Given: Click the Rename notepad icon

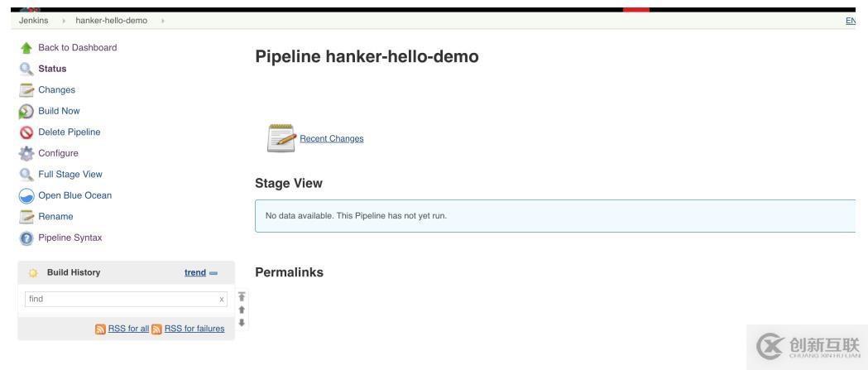Looking at the screenshot, I should 25,217.
